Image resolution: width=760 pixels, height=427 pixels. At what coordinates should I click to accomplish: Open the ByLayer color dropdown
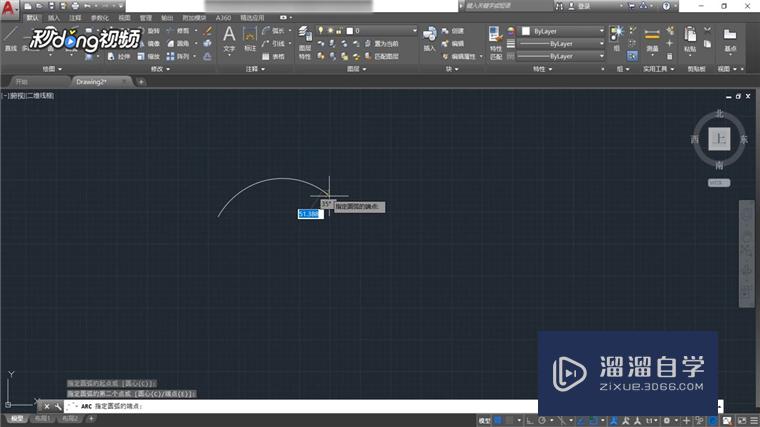click(563, 31)
